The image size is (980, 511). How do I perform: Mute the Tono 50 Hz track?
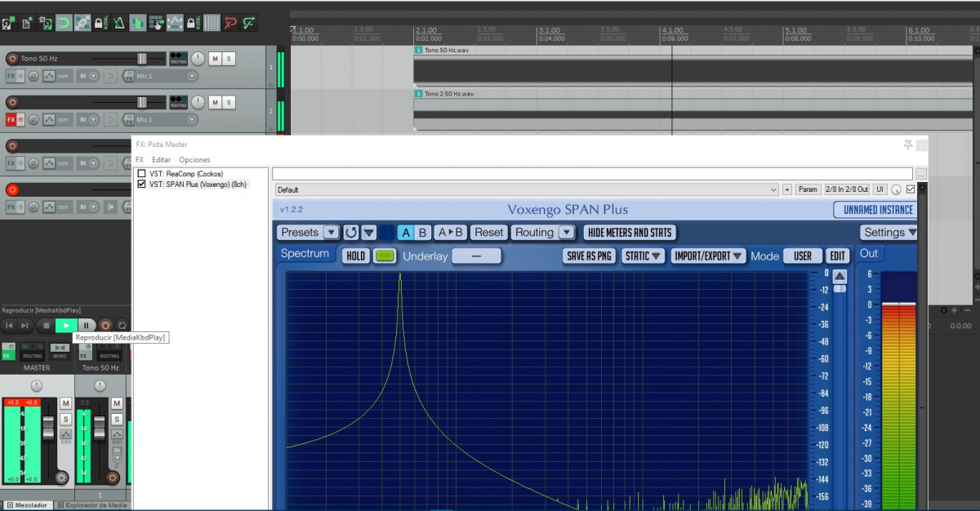coord(215,59)
